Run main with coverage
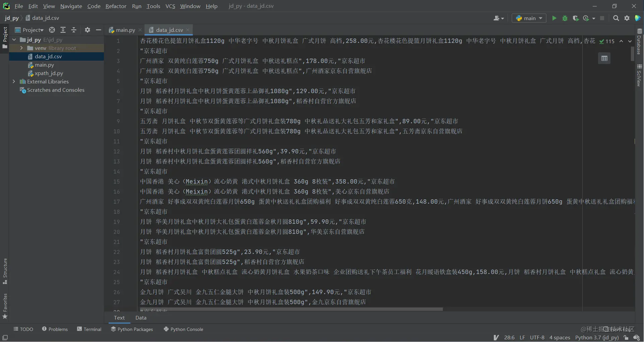Image resolution: width=644 pixels, height=342 pixels. [576, 18]
